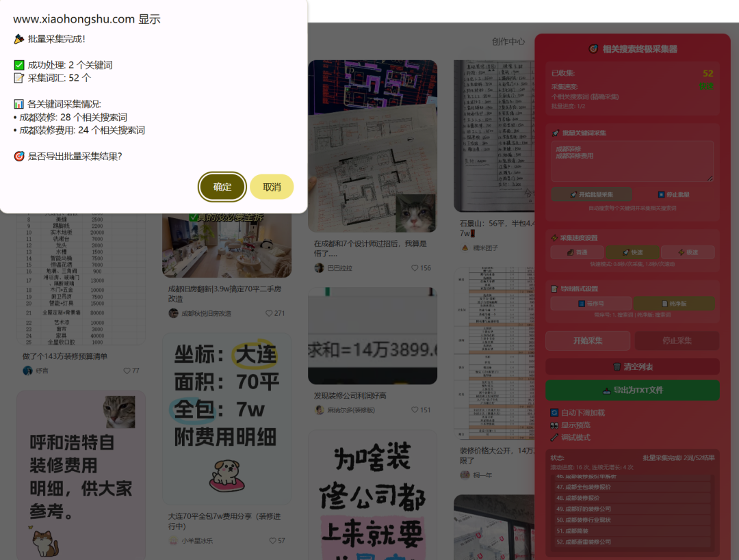Select 极速 collection speed

pos(688,252)
